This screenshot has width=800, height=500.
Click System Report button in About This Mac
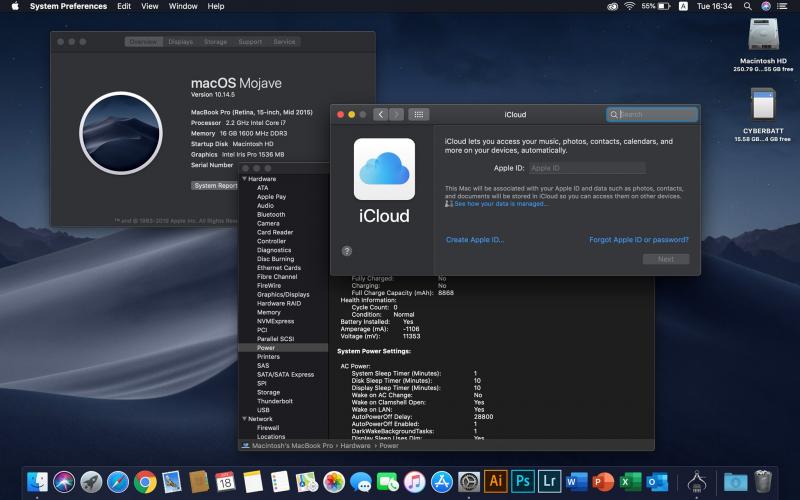[x=215, y=185]
